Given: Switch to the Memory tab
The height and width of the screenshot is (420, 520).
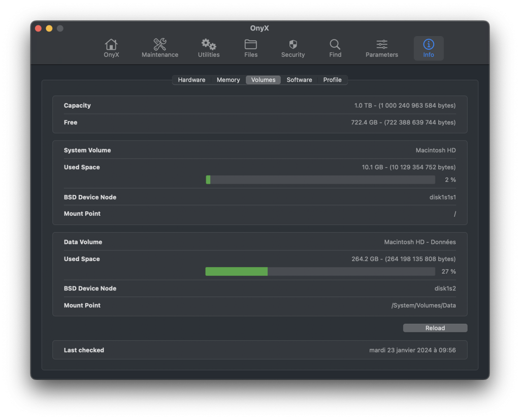Looking at the screenshot, I should [228, 80].
